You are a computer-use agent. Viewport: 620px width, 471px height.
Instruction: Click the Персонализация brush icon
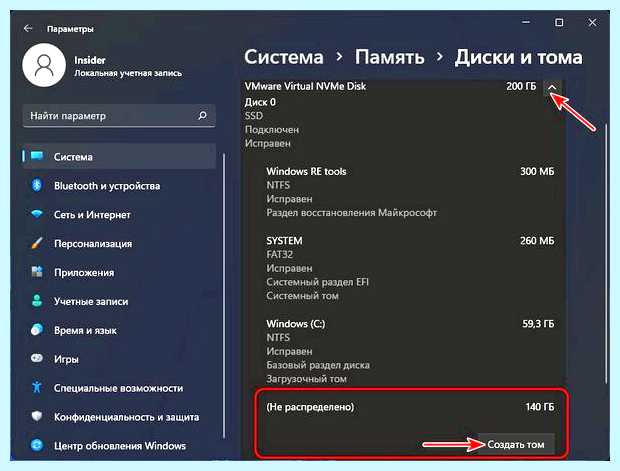(37, 243)
